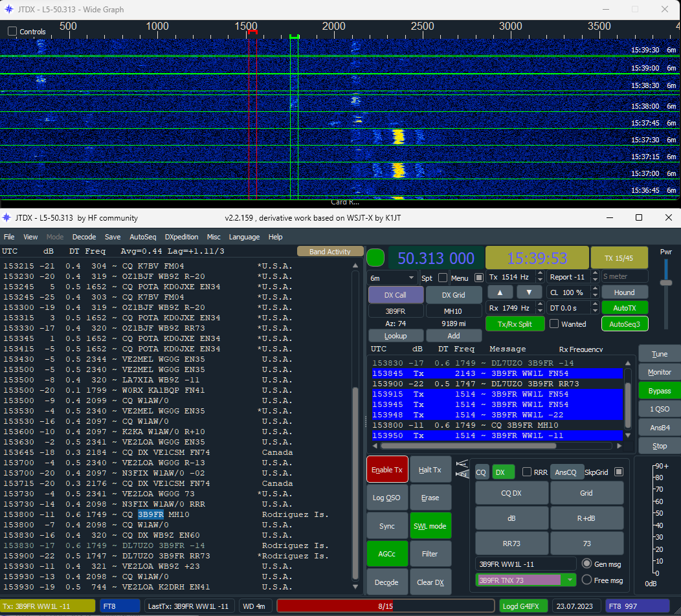
Task: Click the up triangle frequency shift button
Action: 500,292
